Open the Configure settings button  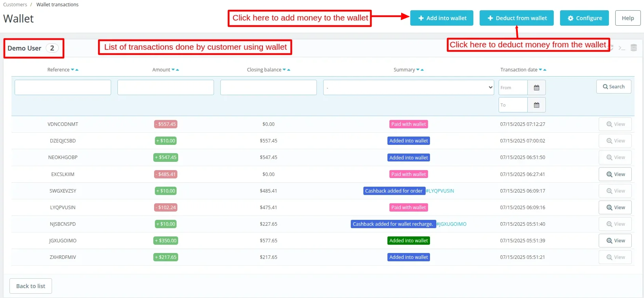tap(584, 18)
